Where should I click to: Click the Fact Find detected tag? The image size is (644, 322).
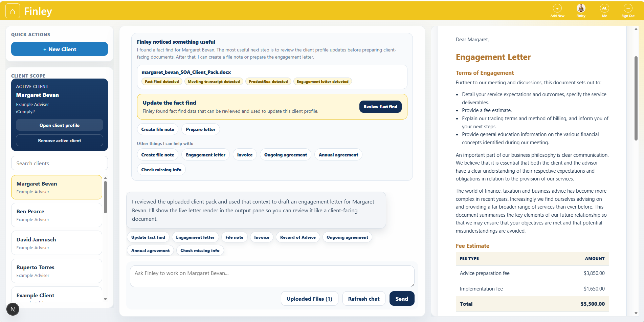pos(162,82)
